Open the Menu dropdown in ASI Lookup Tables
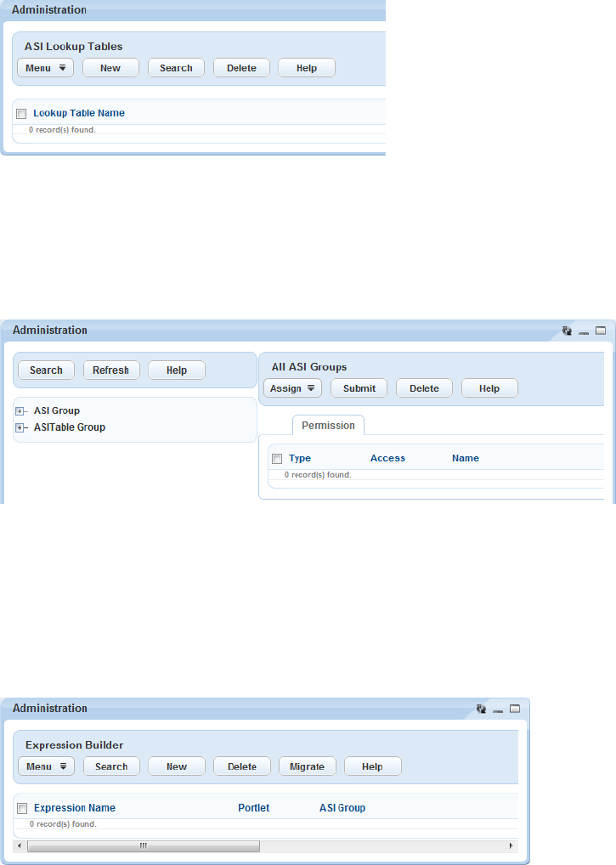Screen dimensions: 616x865 pos(45,68)
